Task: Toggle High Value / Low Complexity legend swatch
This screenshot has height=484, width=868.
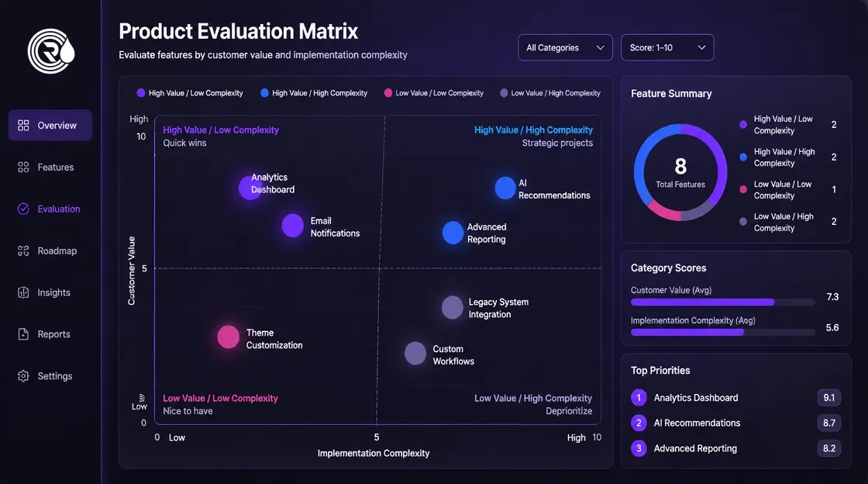Action: click(141, 93)
